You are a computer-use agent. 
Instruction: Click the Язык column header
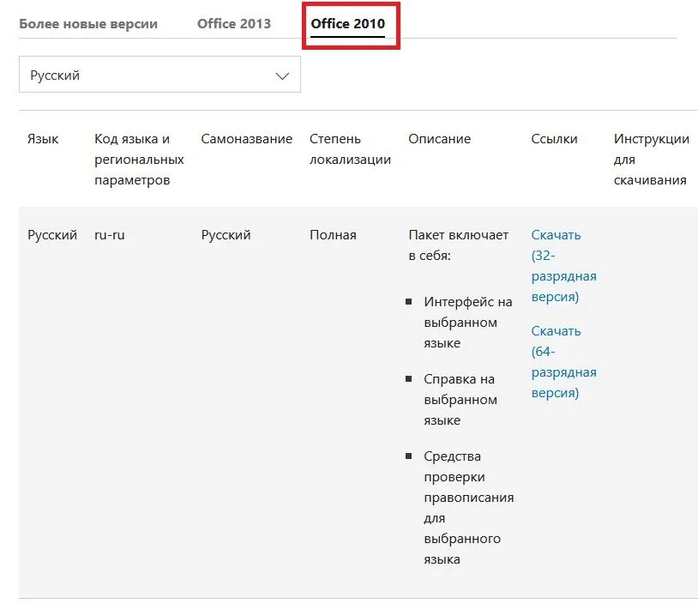(x=43, y=139)
